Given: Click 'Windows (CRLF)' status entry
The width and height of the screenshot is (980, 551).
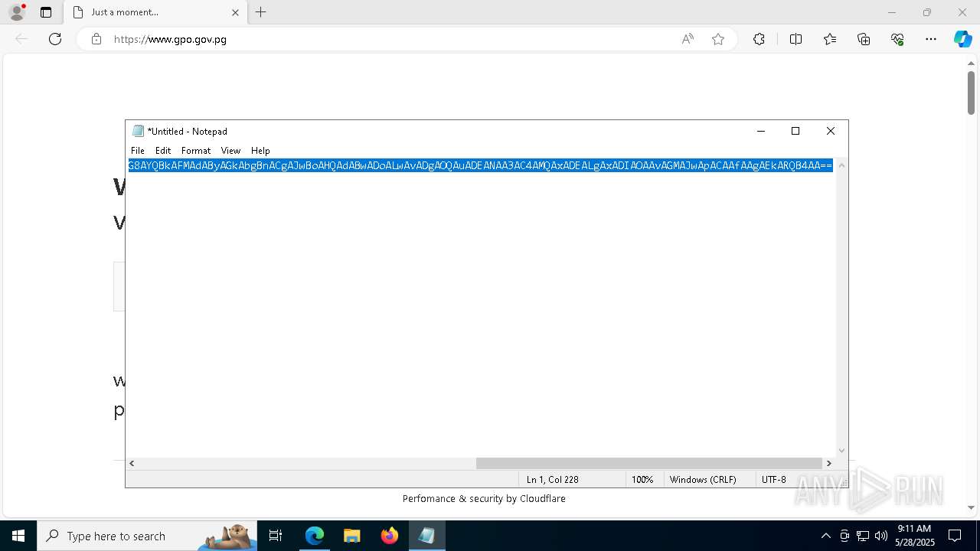Looking at the screenshot, I should tap(703, 480).
